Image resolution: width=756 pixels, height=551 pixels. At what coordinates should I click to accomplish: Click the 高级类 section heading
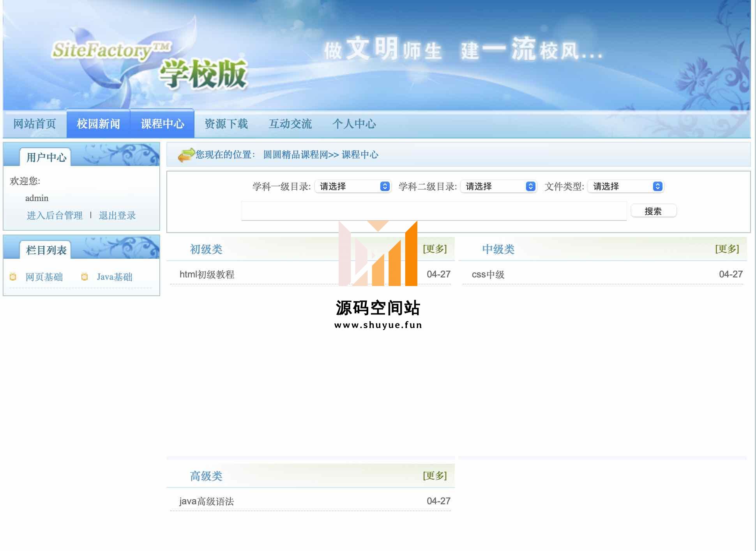click(206, 476)
